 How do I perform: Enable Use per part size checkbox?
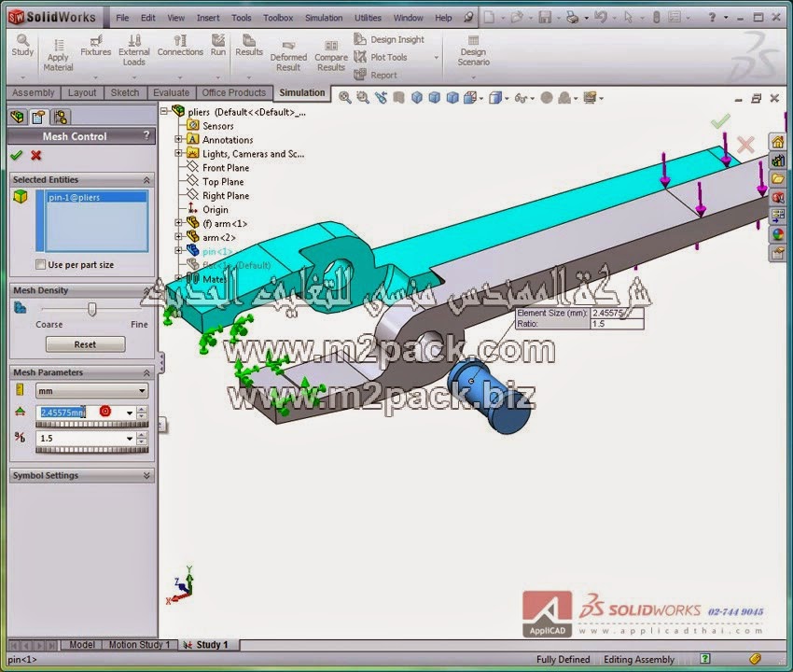pyautogui.click(x=40, y=265)
